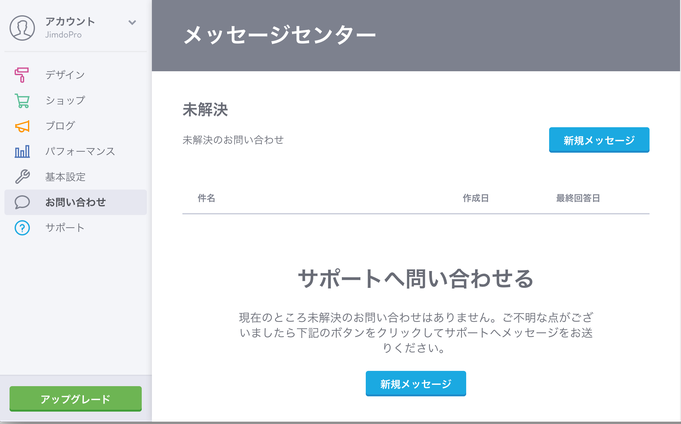Click the orange megaphone blog icon
Screen dimensions: 681x424
[x=22, y=126]
